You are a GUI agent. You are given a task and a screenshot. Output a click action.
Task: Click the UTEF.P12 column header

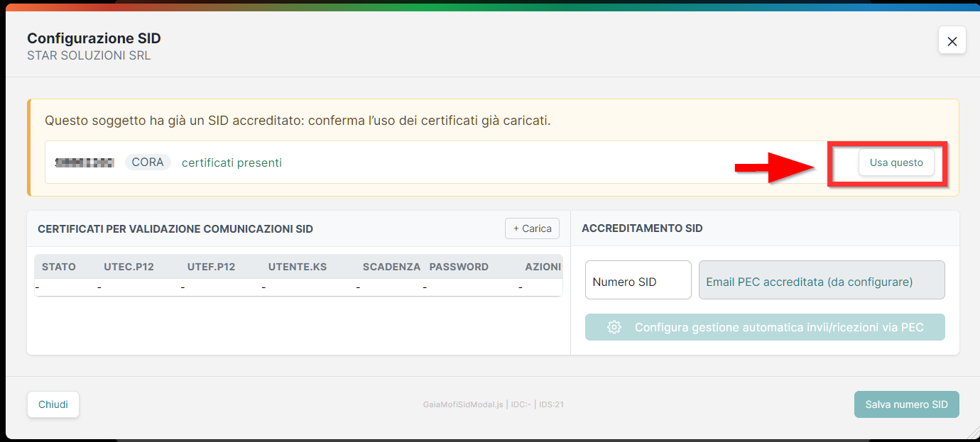tap(211, 267)
